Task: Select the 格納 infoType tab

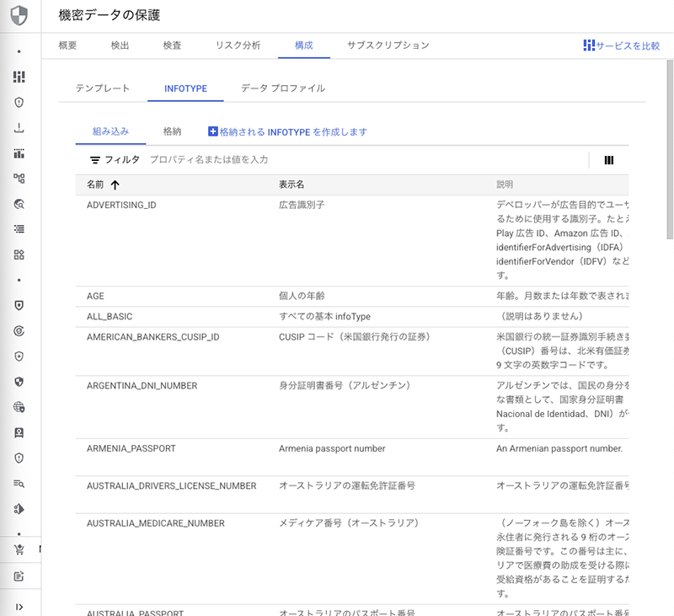Action: [x=172, y=131]
